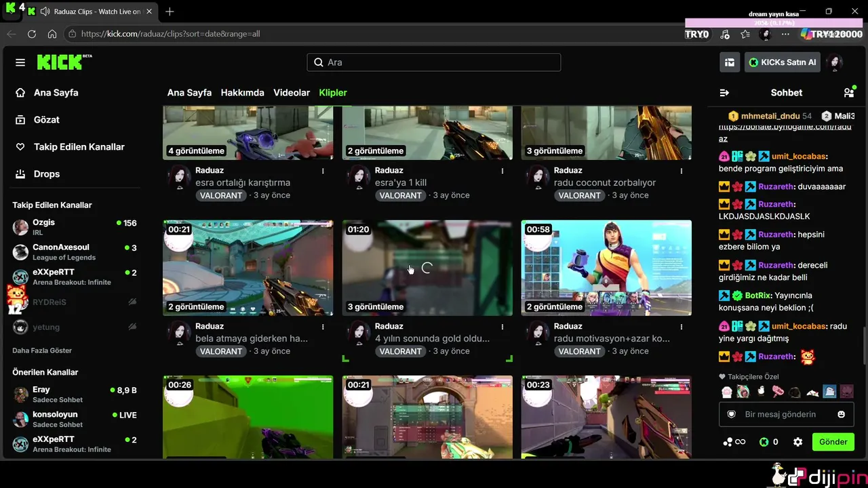Click the KICKs Satın Al button
The image size is (868, 488).
pos(783,62)
